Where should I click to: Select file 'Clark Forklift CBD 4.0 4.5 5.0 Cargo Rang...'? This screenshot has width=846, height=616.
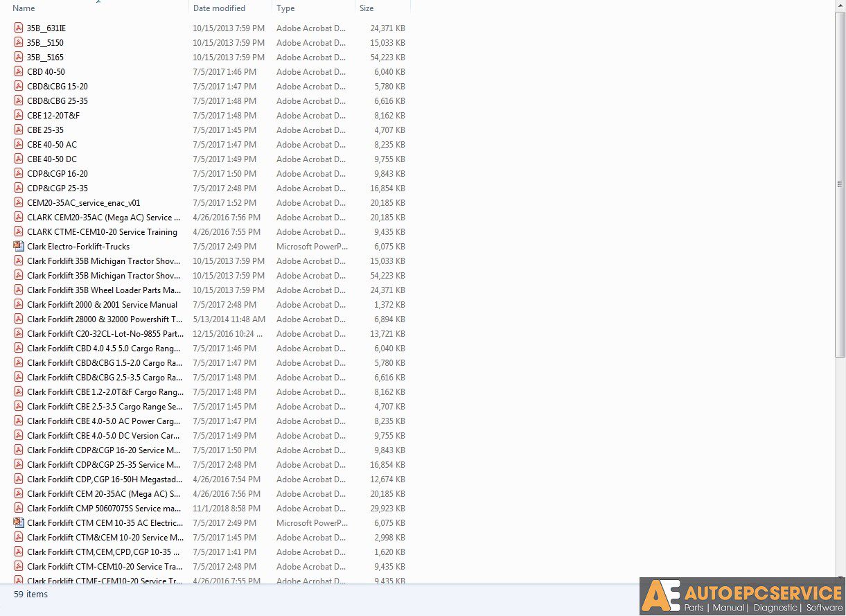click(x=104, y=349)
